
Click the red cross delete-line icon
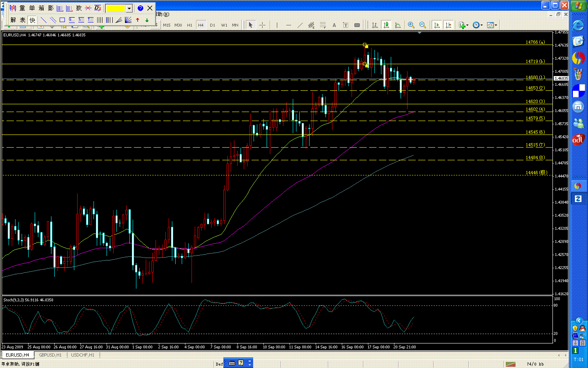pos(88,8)
